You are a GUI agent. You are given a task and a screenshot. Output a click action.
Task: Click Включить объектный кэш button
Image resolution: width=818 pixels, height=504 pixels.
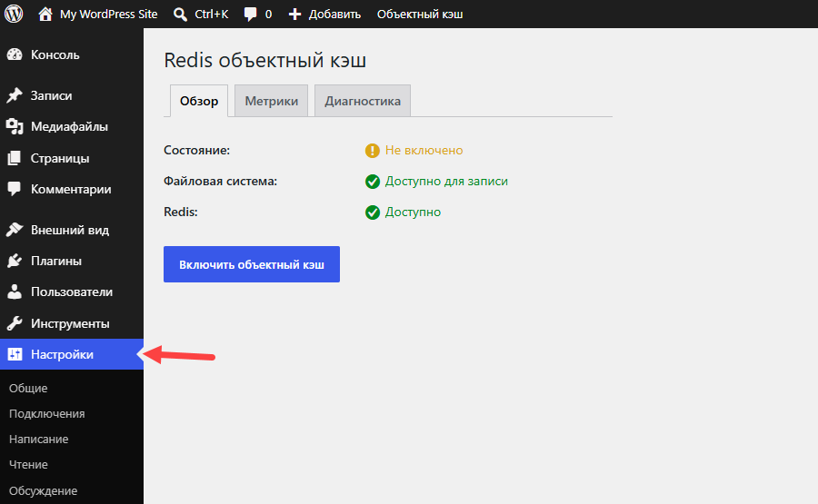(252, 264)
